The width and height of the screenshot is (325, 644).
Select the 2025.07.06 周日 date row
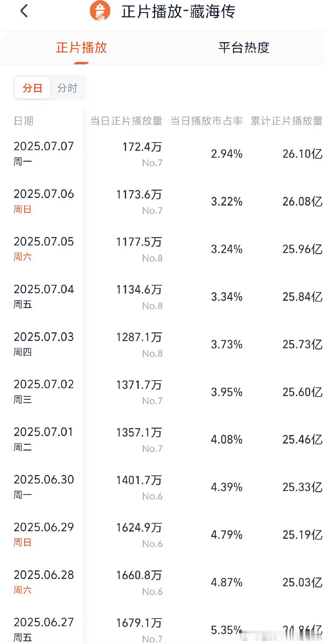(162, 201)
